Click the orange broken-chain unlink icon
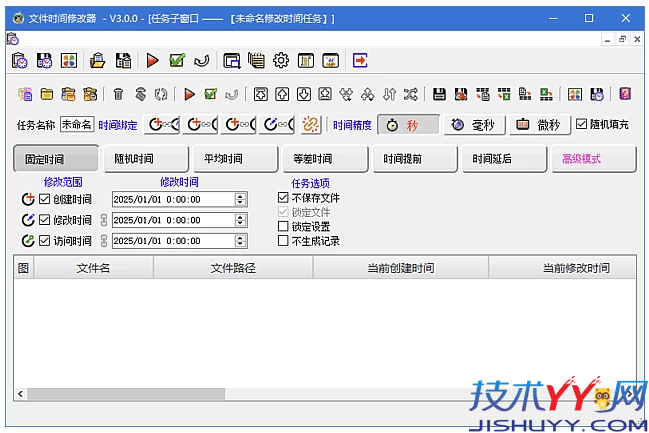This screenshot has height=433, width=649. coord(310,124)
